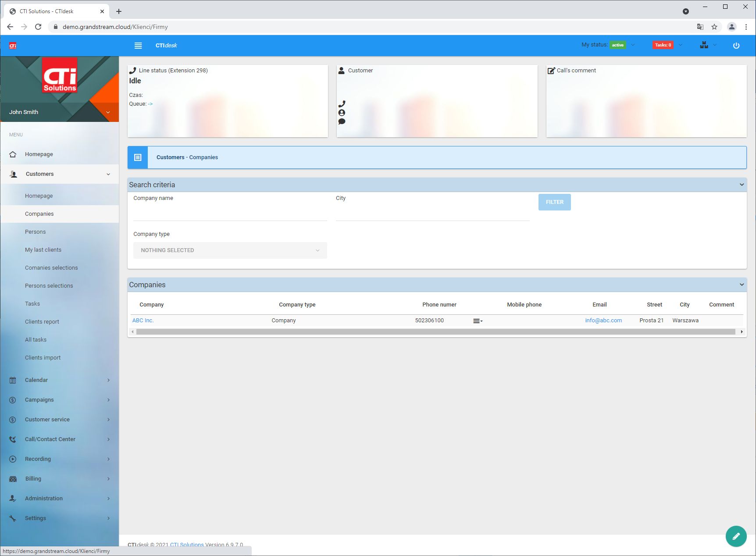Viewport: 756px width, 556px height.
Task: Click the list icon beside Customers - Companies
Action: 138,157
